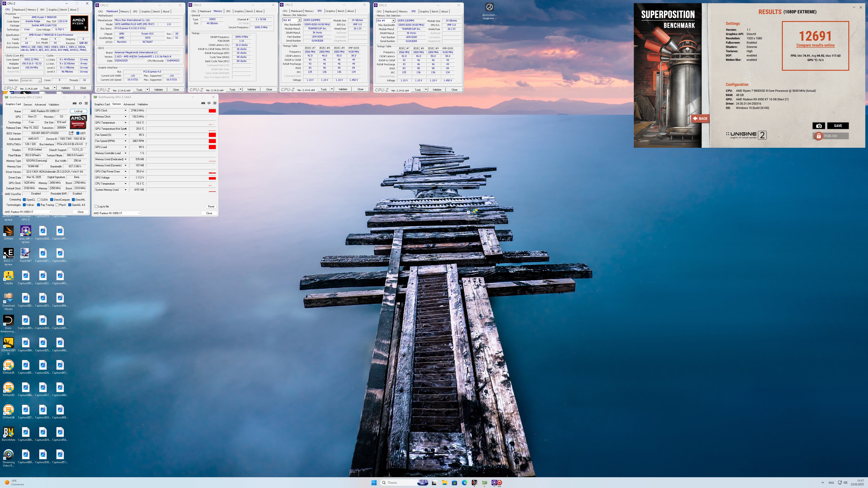Screen dimensions: 868x488
Task: Click screenshot camera icon in GPU-Z Graphics Card window
Action: tap(74, 103)
